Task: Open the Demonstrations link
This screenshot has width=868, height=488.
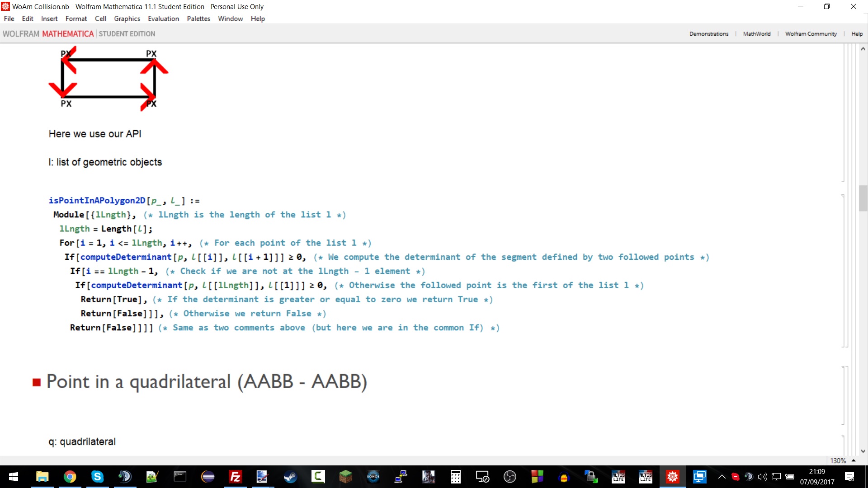Action: (708, 34)
